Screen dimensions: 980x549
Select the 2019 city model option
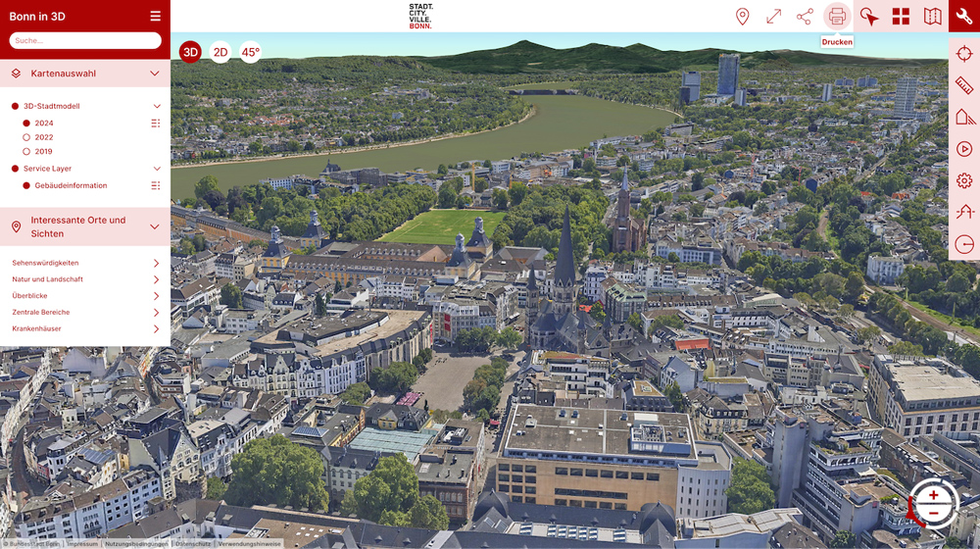pyautogui.click(x=27, y=152)
